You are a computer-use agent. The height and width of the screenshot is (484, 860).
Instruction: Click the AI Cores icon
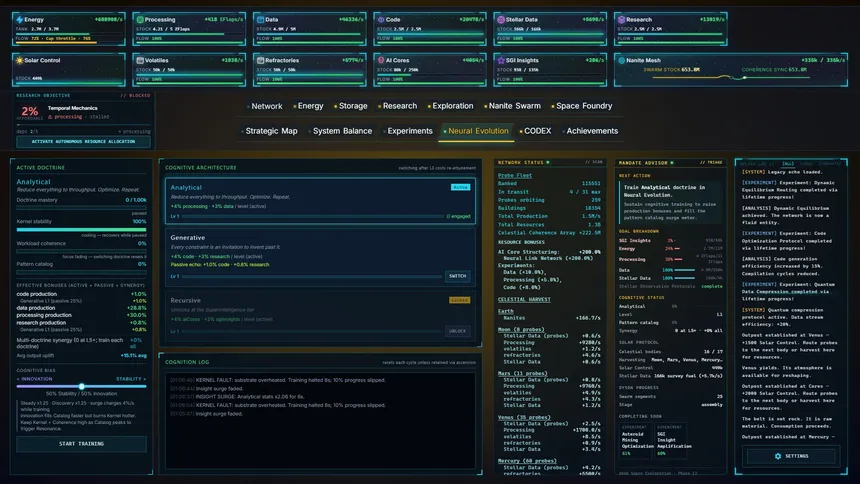[x=381, y=60]
